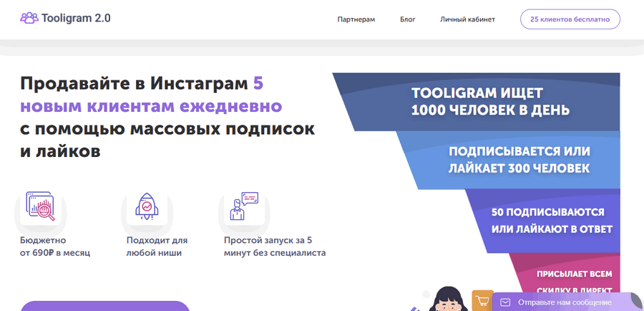The width and height of the screenshot is (644, 311).
Task: Click the analytics magnifier icon above Бюджетно
Action: point(40,206)
